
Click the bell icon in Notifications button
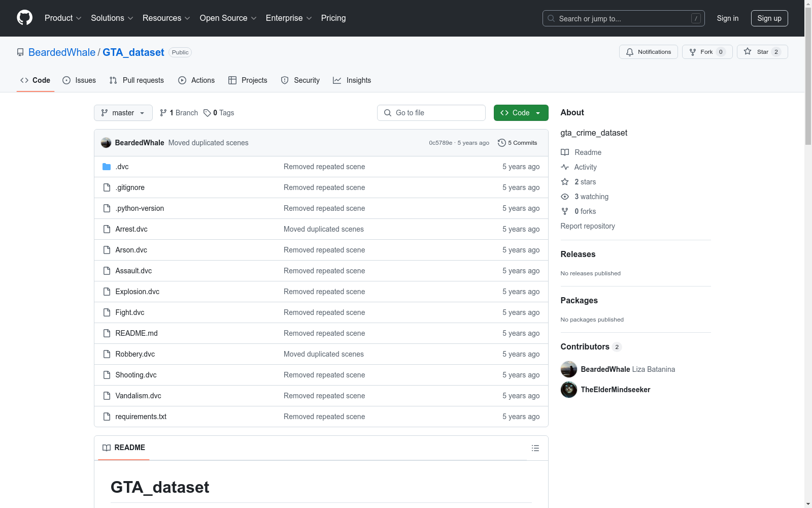tap(630, 52)
